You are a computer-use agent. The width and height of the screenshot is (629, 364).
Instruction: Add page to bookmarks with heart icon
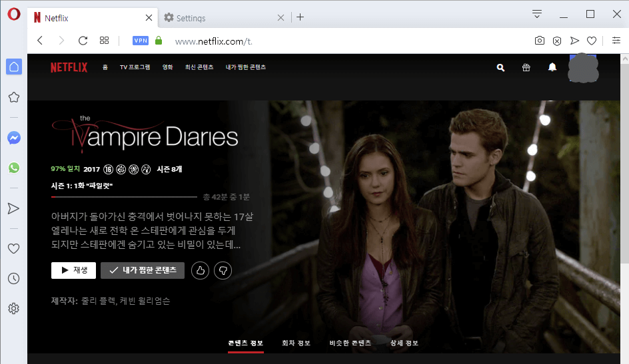[x=592, y=41]
